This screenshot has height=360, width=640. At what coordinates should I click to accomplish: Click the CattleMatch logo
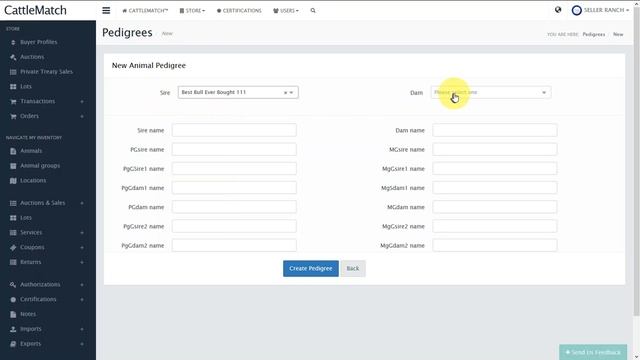click(36, 10)
